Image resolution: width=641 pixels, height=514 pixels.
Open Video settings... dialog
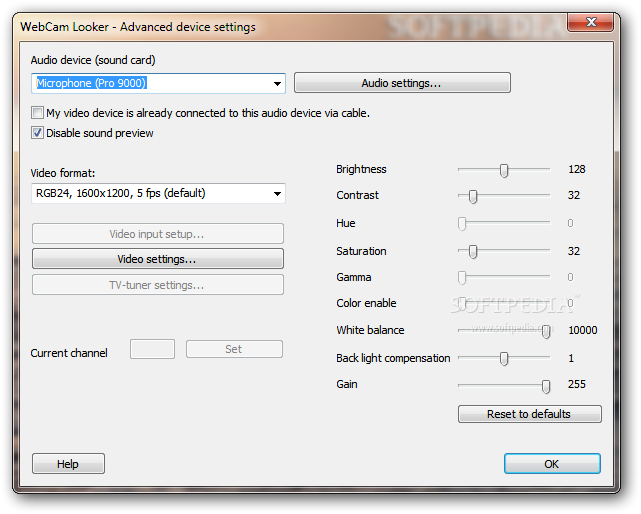(x=157, y=259)
